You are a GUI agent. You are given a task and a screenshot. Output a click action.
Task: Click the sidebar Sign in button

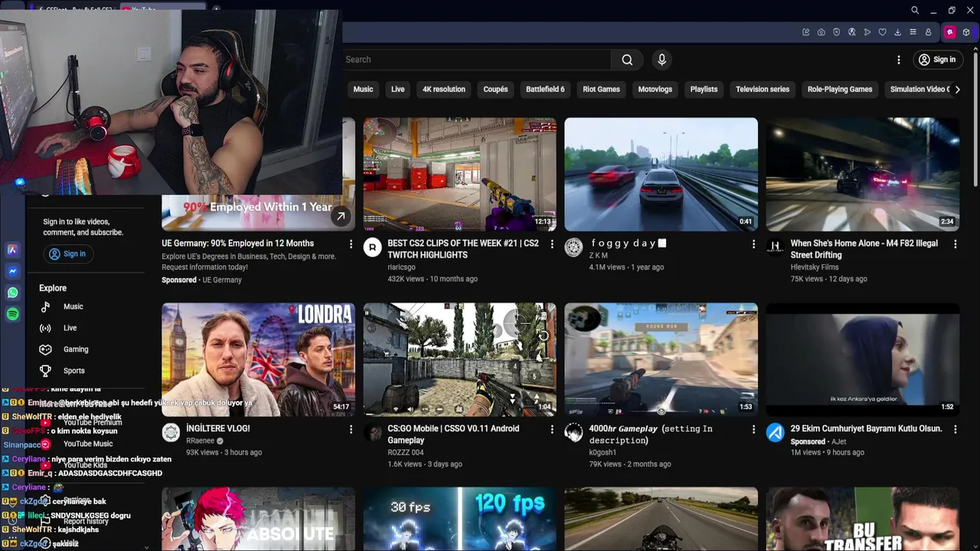pyautogui.click(x=67, y=254)
